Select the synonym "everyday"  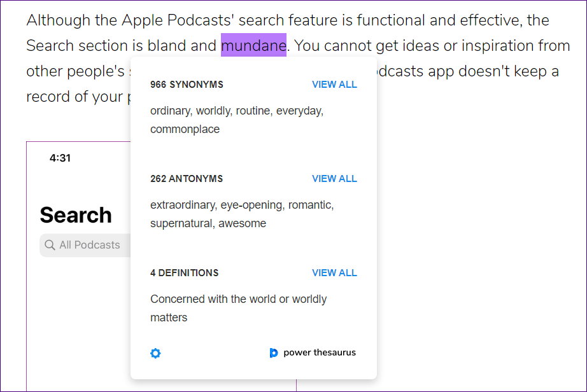(x=301, y=111)
